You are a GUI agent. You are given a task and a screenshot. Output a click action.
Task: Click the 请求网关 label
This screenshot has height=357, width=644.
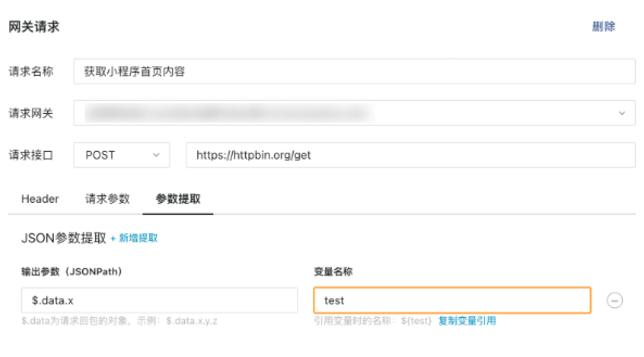[31, 113]
